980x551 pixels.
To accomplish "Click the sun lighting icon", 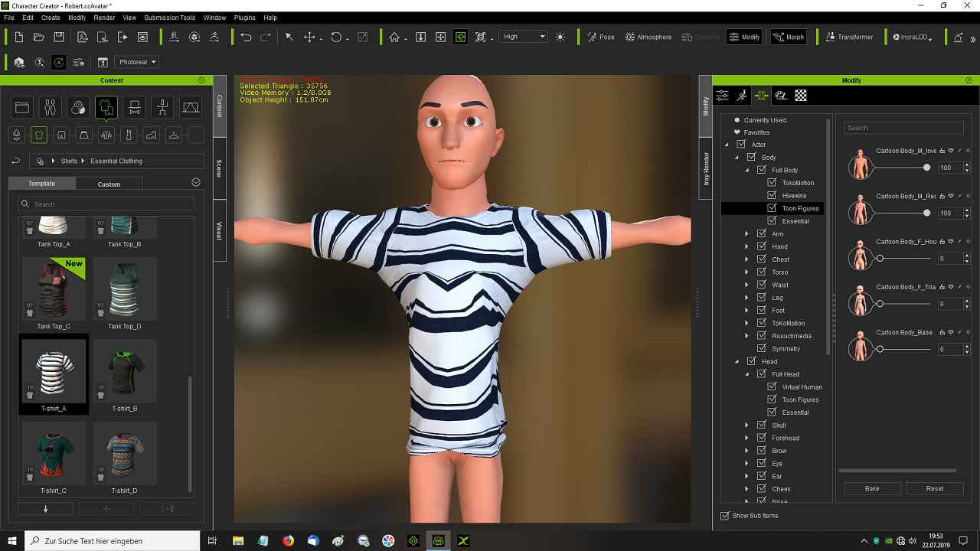I will point(560,37).
